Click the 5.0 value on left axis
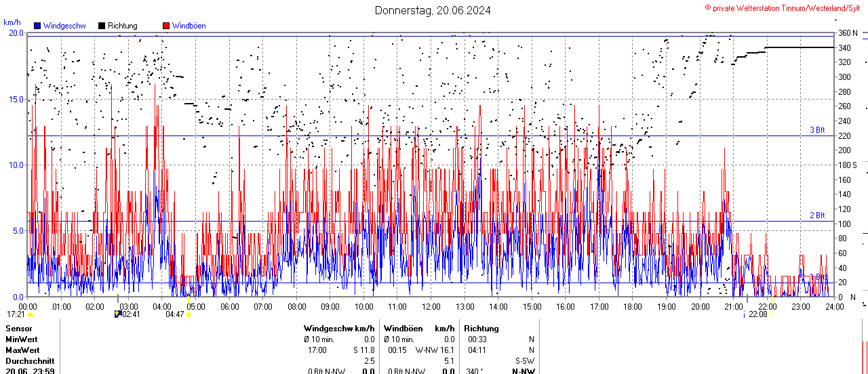 click(18, 230)
